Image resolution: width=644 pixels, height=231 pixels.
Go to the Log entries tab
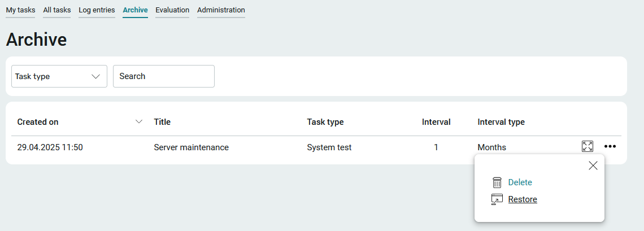[97, 10]
